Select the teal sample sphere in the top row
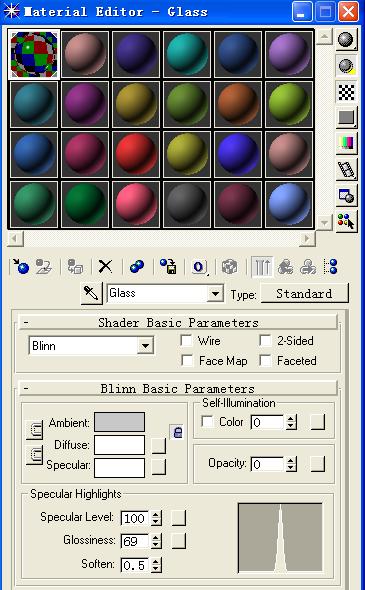The width and height of the screenshot is (365, 590). (x=187, y=54)
